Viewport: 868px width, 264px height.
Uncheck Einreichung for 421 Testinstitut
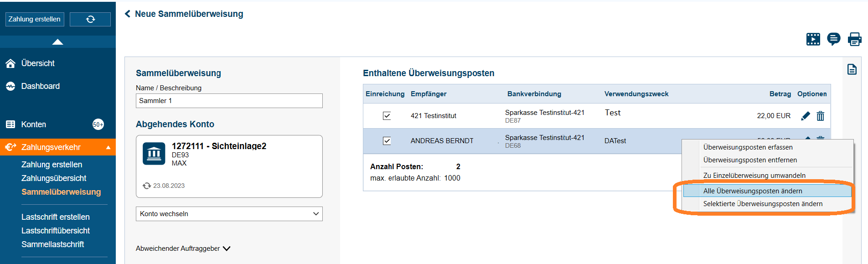387,116
